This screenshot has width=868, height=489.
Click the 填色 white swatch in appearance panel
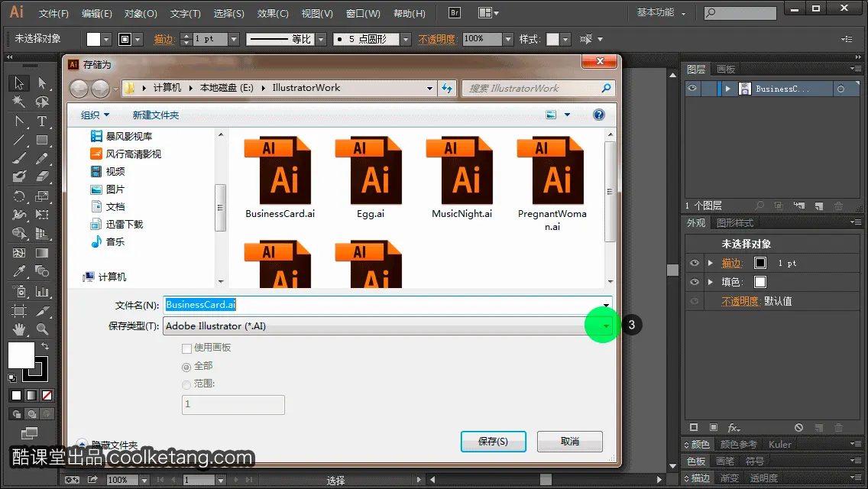[x=760, y=282]
